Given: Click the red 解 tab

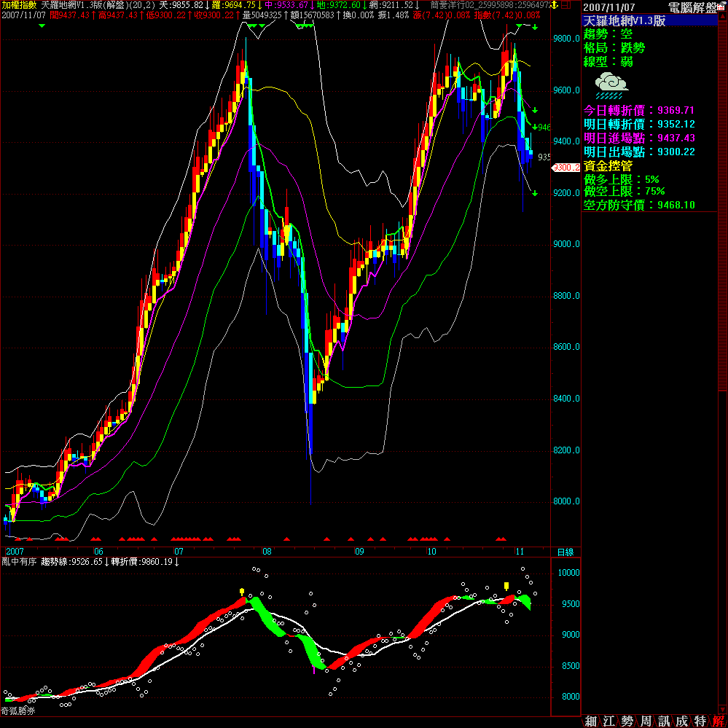Looking at the screenshot, I should (x=718, y=721).
